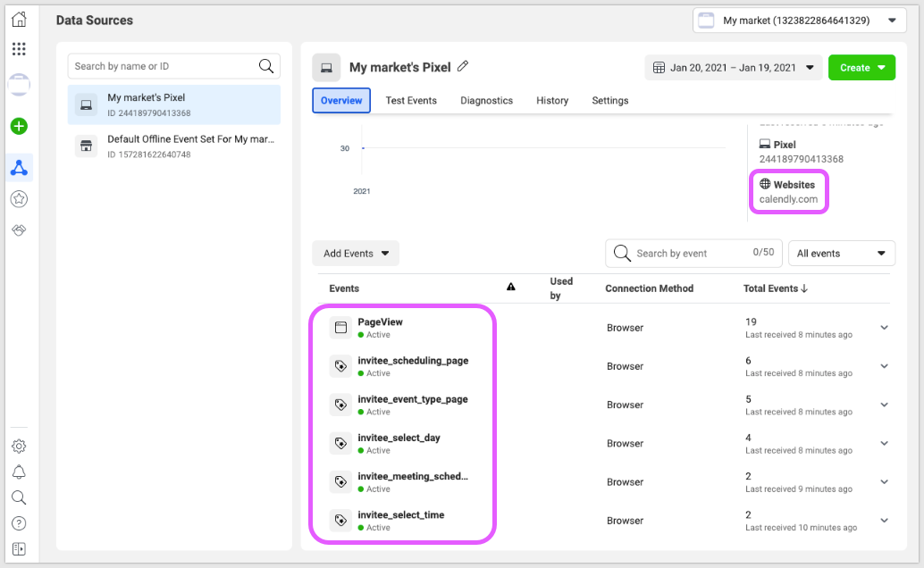Click pixel ID 244189790413368 in overview
The width and height of the screenshot is (924, 568).
(x=802, y=159)
